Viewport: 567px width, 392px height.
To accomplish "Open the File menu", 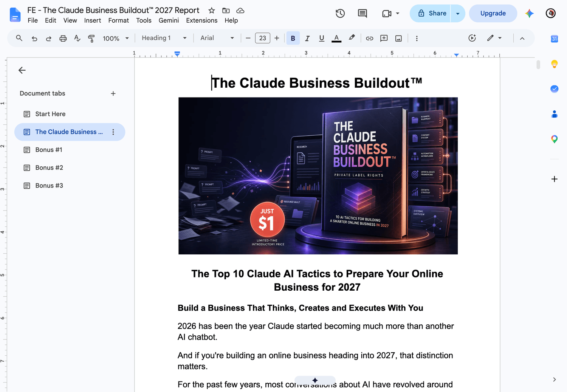I will coord(33,20).
